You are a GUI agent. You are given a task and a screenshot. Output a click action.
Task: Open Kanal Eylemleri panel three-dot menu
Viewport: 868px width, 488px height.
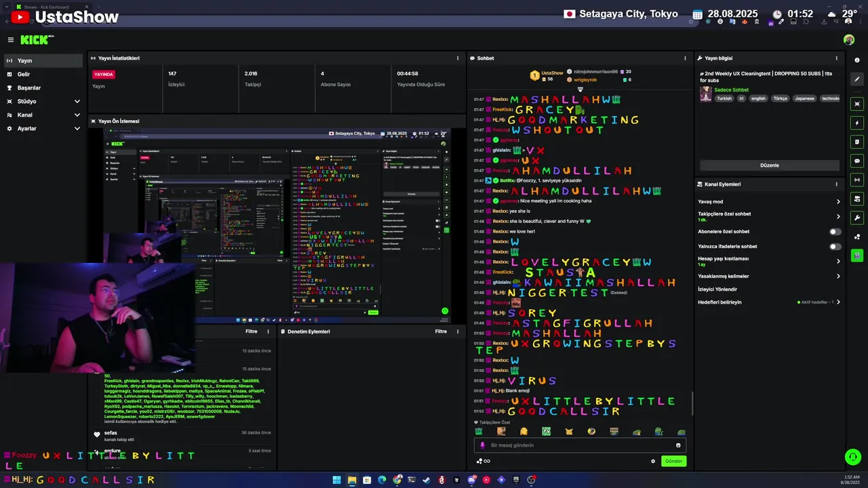coord(836,184)
